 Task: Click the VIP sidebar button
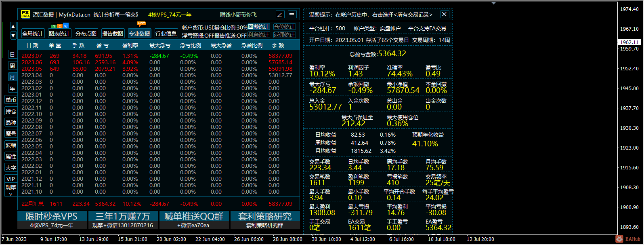click(x=11, y=179)
